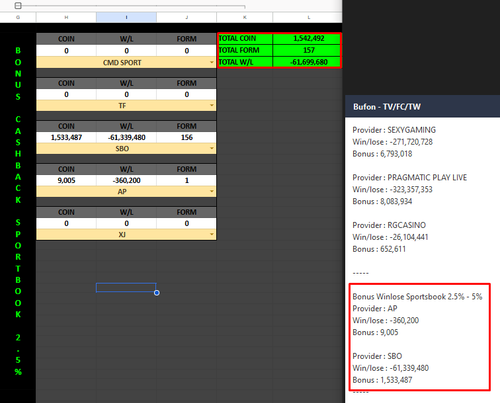Select XJ coin cell showing 0

(x=66, y=223)
